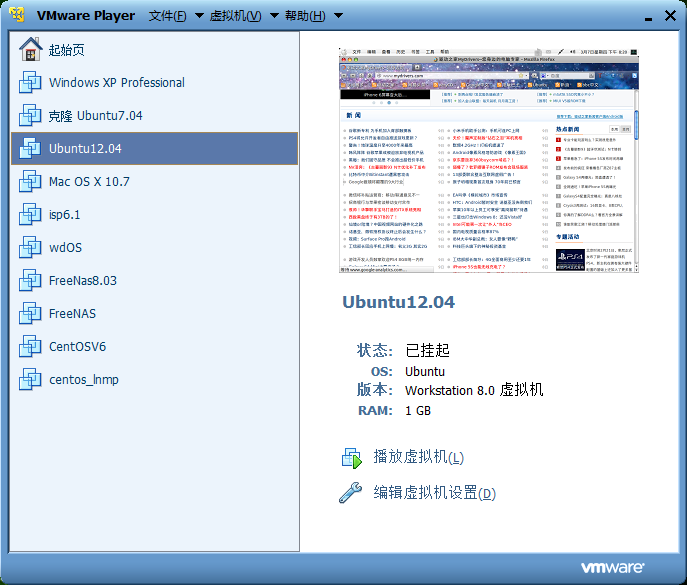
Task: Click the wdOS VM icon
Action: click(x=30, y=247)
